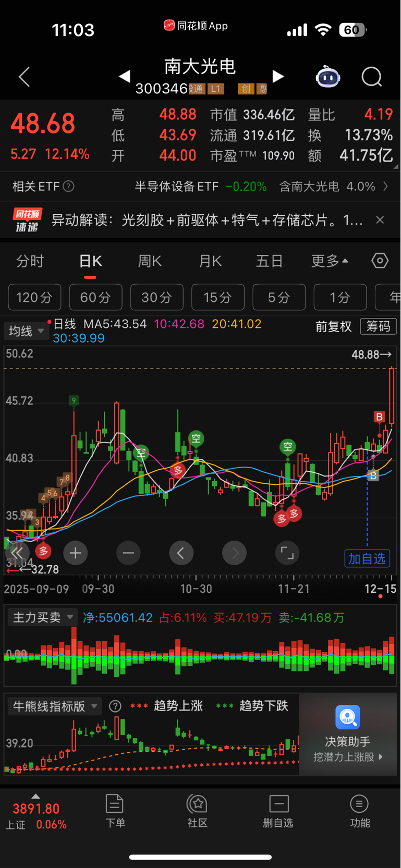The image size is (401, 868).
Task: Zoom out chart with minus button
Action: pos(128,553)
